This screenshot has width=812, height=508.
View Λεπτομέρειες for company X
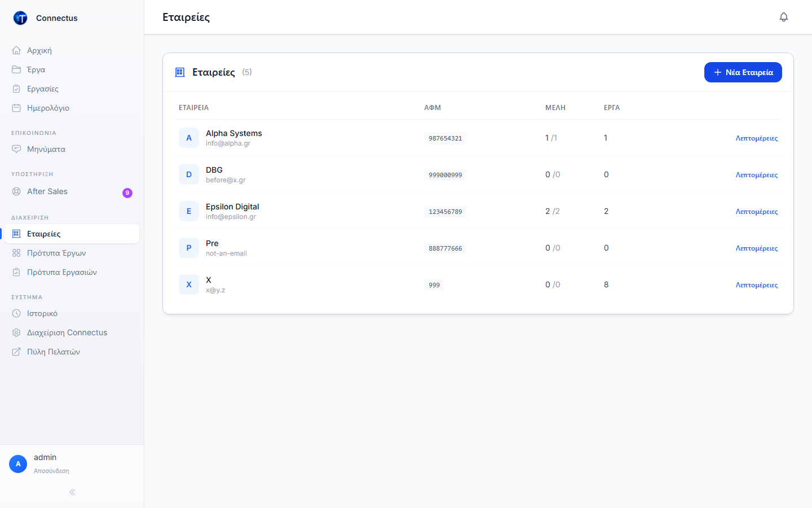coord(757,285)
